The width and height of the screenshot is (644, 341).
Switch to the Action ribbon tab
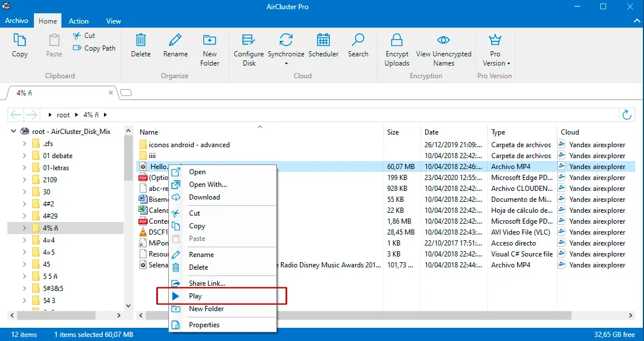tap(79, 21)
